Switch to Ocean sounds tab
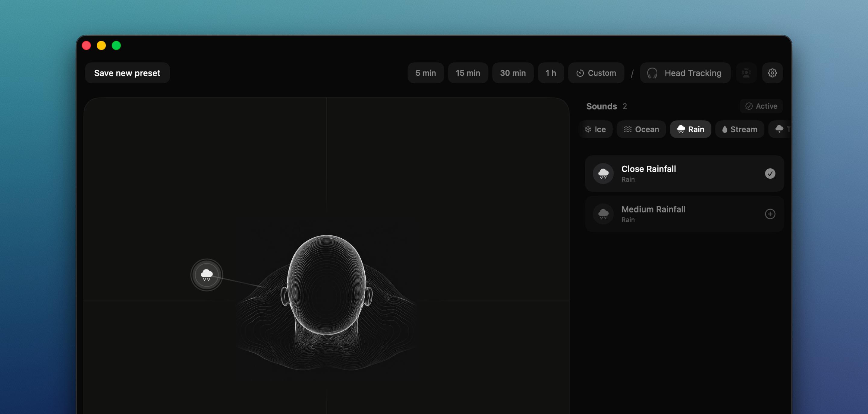Screen dimensions: 868x414 pyautogui.click(x=641, y=129)
